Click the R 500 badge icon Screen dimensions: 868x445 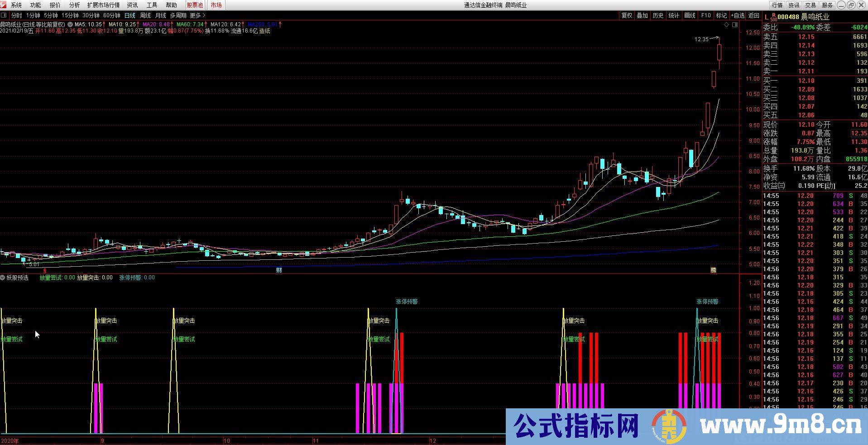click(773, 18)
